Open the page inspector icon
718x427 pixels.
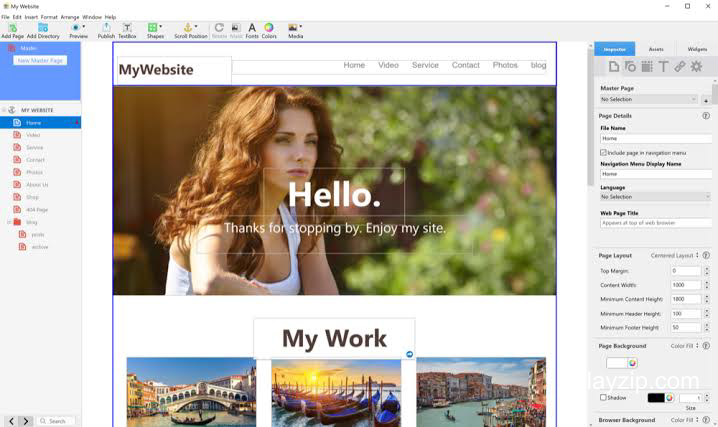tap(614, 67)
